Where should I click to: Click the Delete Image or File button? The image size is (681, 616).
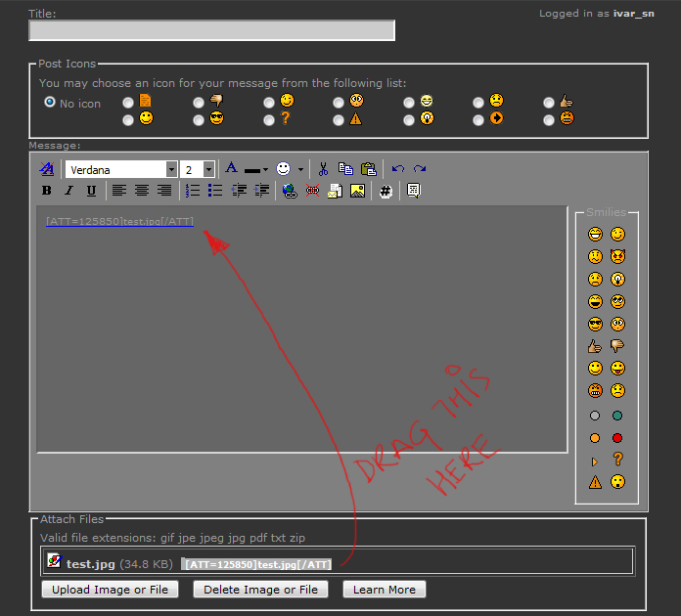point(260,590)
